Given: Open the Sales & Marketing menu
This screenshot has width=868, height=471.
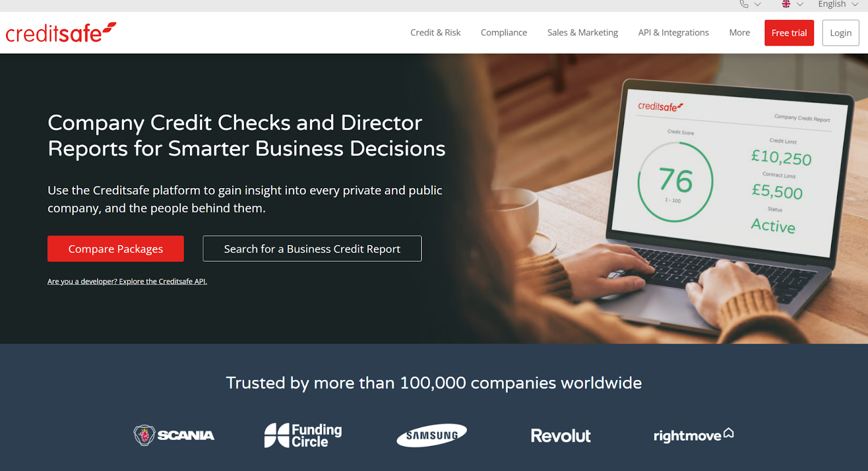Looking at the screenshot, I should click(x=583, y=33).
